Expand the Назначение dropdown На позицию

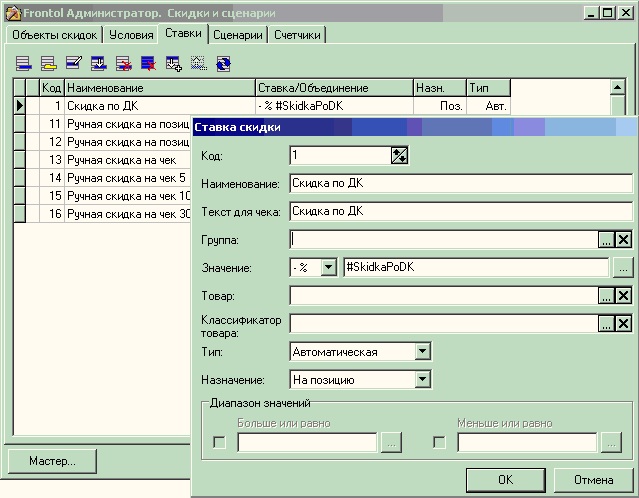(x=423, y=379)
